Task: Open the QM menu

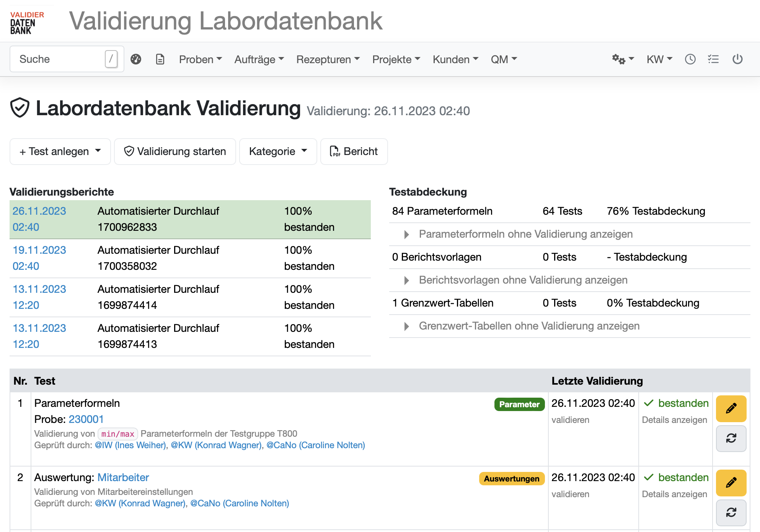Action: (504, 59)
